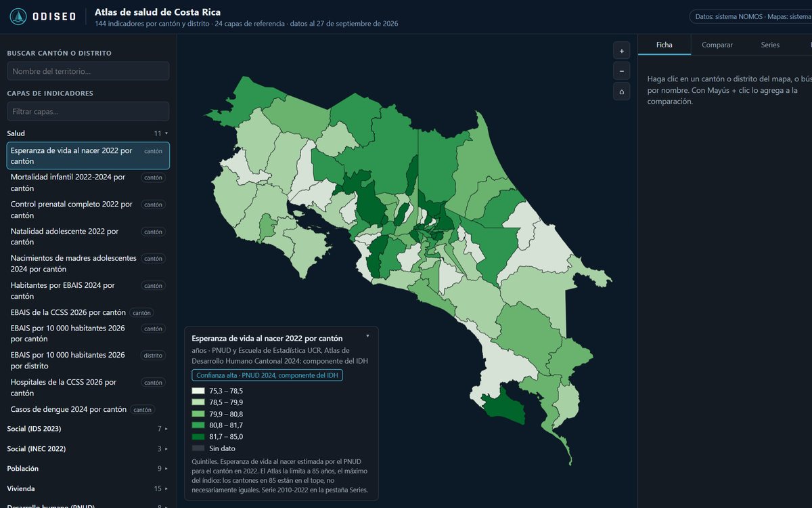Select EBAIS por 10 000 habitantes distrito layer

click(x=88, y=360)
